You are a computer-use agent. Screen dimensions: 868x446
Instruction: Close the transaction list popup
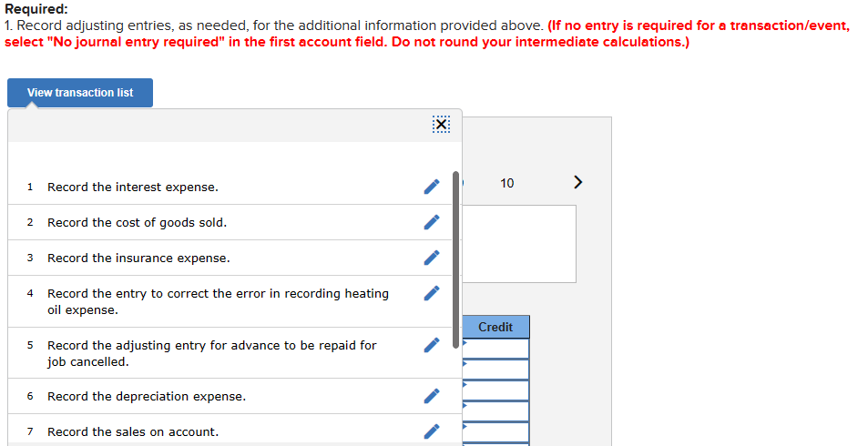point(441,125)
